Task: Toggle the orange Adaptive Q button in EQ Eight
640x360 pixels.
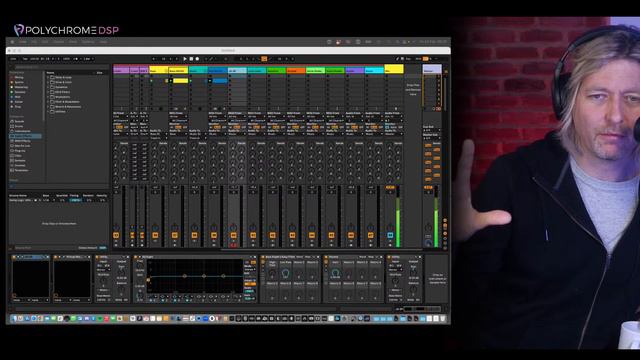Action: (250, 284)
